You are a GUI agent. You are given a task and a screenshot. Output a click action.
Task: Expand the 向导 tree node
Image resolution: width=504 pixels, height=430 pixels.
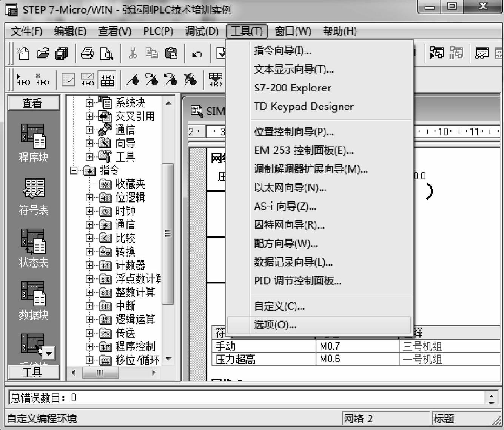tap(89, 143)
